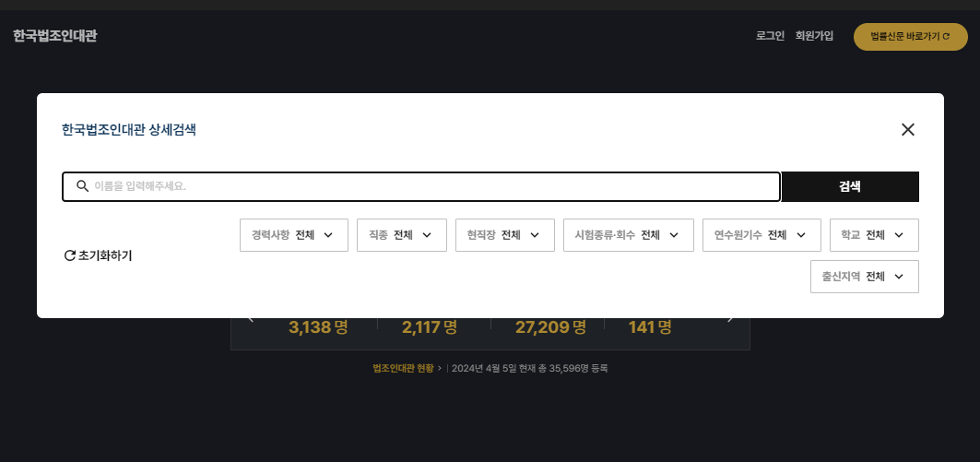
Task: Click the external link icon on 법률신문 바로가기
Action: pyautogui.click(x=946, y=37)
